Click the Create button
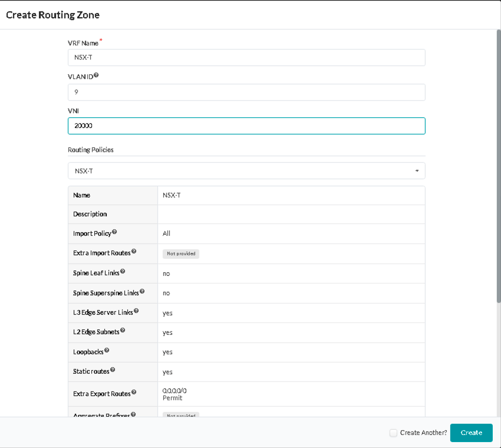This screenshot has height=448, width=501. coord(471,433)
